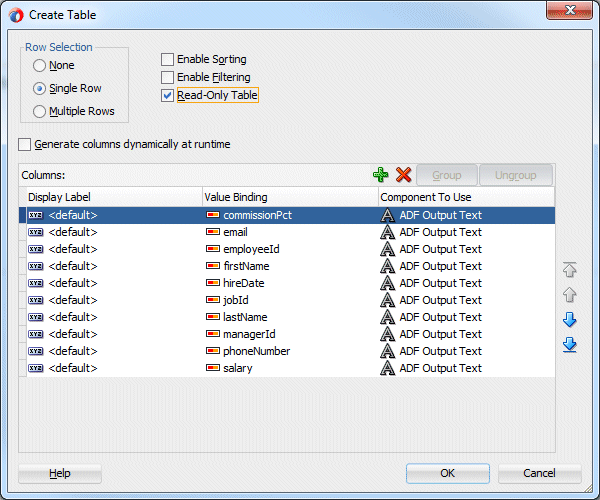Click the Display Label column header
600x500 pixels.
[x=114, y=197]
